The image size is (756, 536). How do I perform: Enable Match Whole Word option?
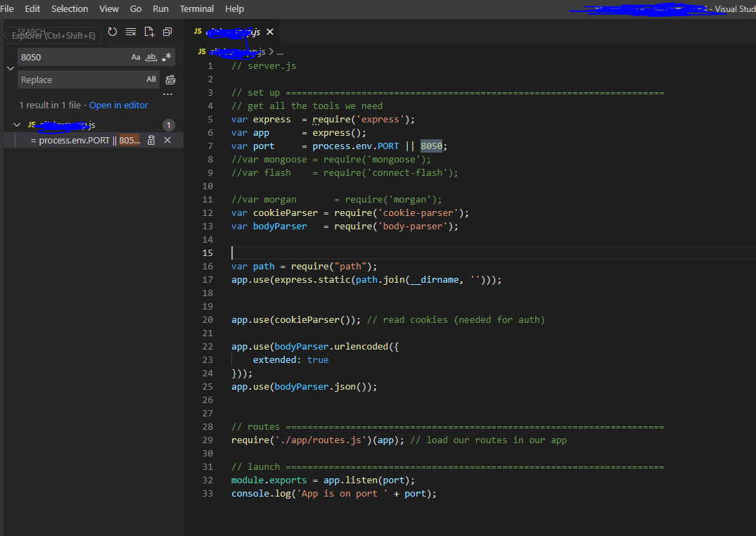tap(150, 57)
